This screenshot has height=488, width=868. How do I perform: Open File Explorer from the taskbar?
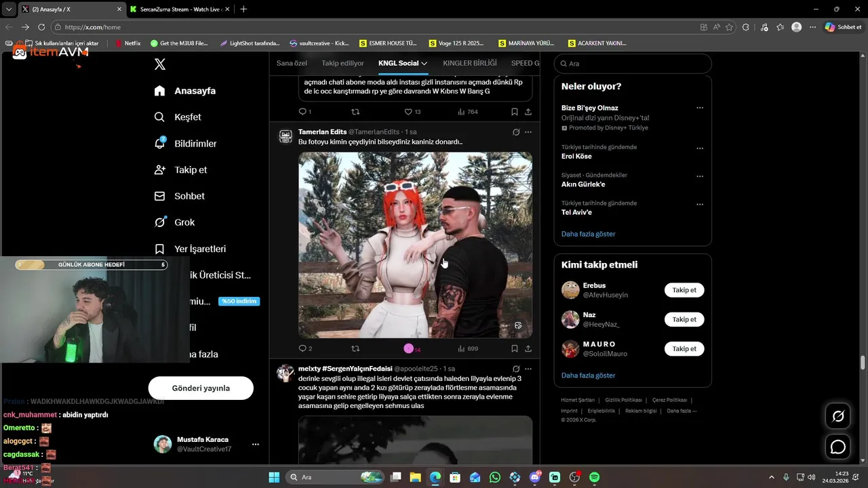(x=416, y=477)
